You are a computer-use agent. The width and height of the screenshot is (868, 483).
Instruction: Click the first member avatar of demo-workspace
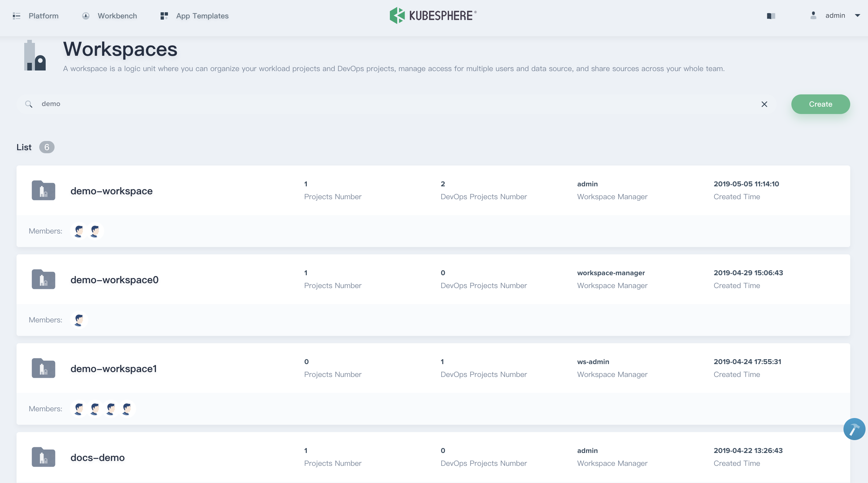(79, 231)
